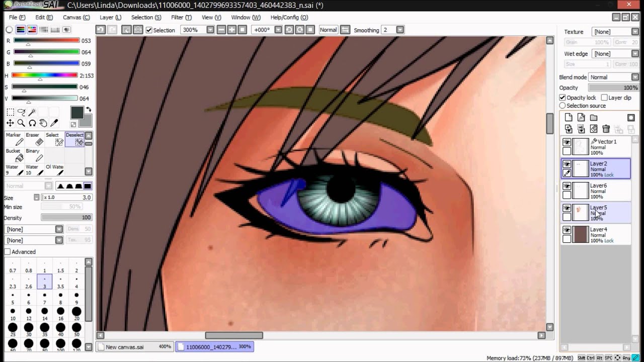The image size is (644, 362).
Task: Toggle the RGB slider panel button
Action: 21,30
